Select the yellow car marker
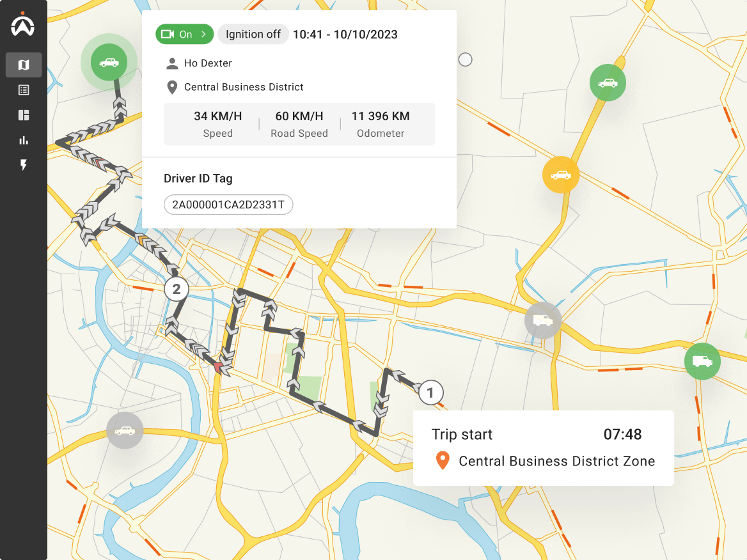747x560 pixels. (561, 175)
